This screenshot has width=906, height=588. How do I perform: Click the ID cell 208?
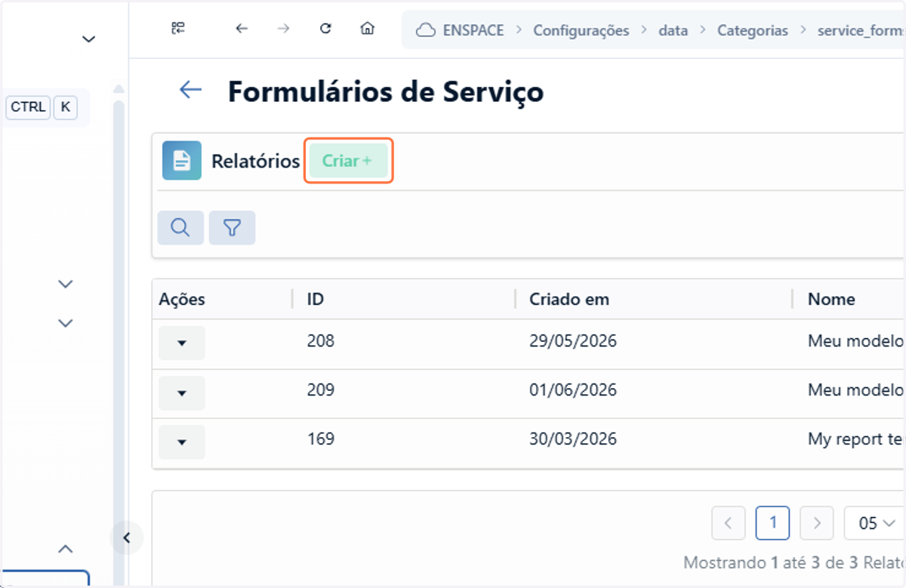[321, 340]
